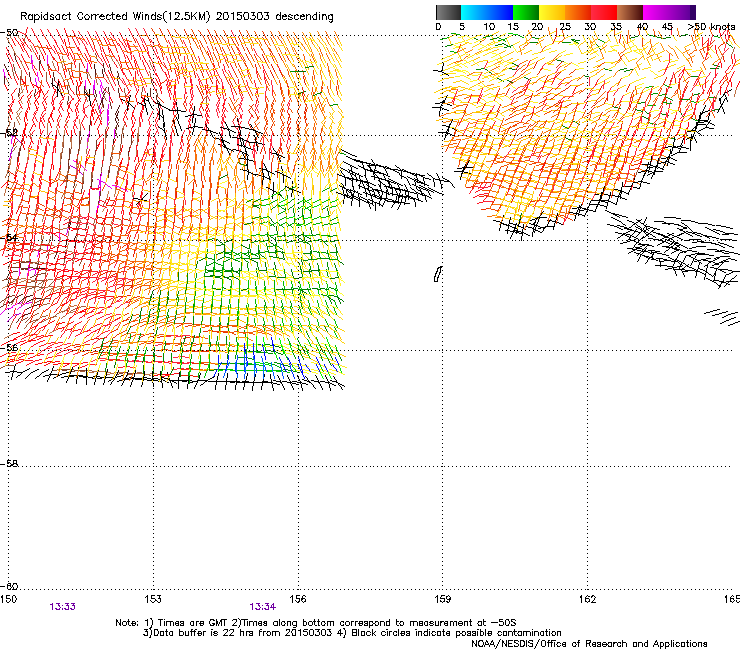Click longitude label 162
This screenshot has height=650, width=740.
coord(587,599)
